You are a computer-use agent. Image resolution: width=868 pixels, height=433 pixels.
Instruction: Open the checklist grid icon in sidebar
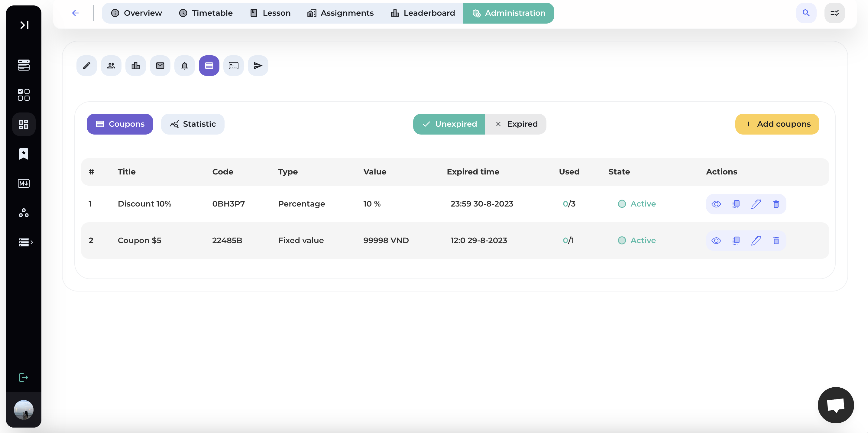click(24, 95)
